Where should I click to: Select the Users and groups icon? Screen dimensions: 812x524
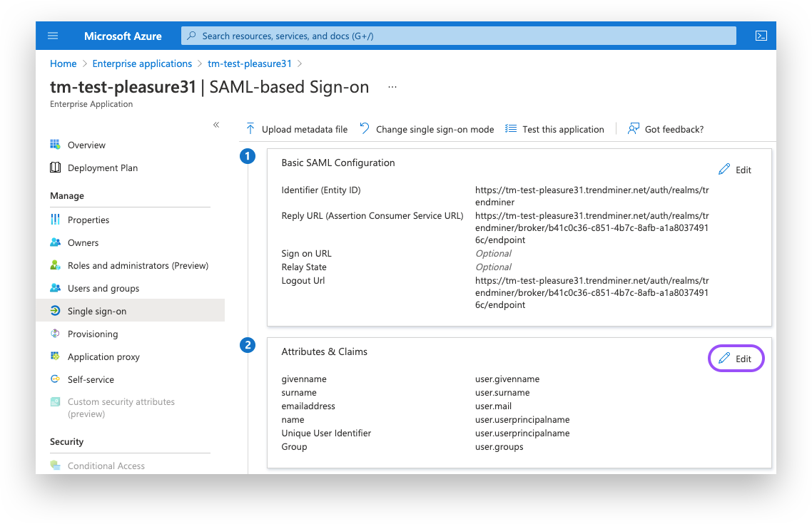(x=56, y=288)
